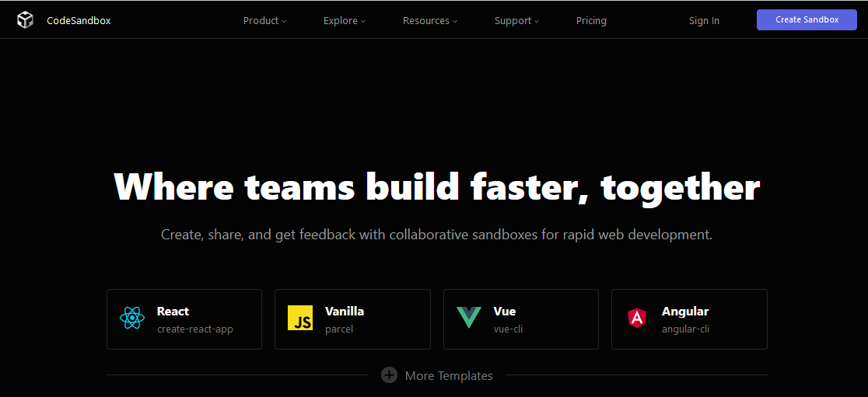Open the Resources dropdown menu
Screen dimensions: 868x397
click(x=430, y=21)
